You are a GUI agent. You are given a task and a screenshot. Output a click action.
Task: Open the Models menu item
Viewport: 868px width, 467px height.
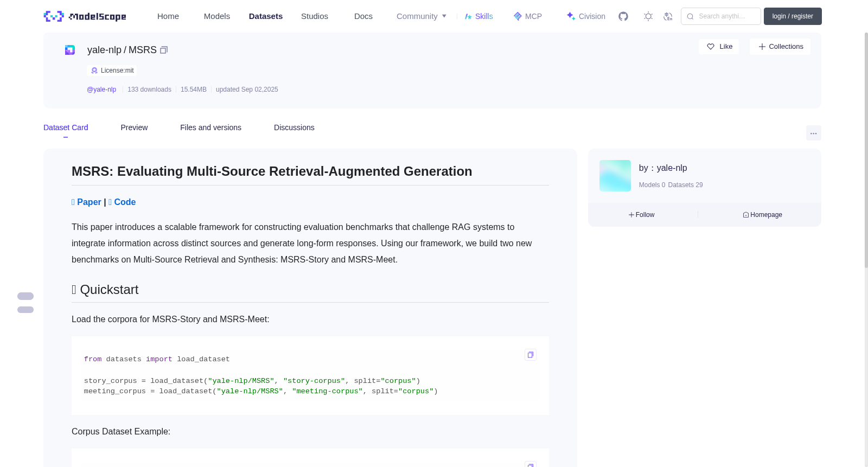(x=217, y=16)
